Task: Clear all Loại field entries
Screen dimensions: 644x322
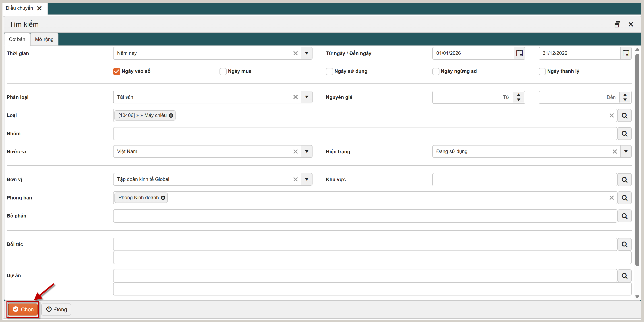Action: [x=611, y=115]
